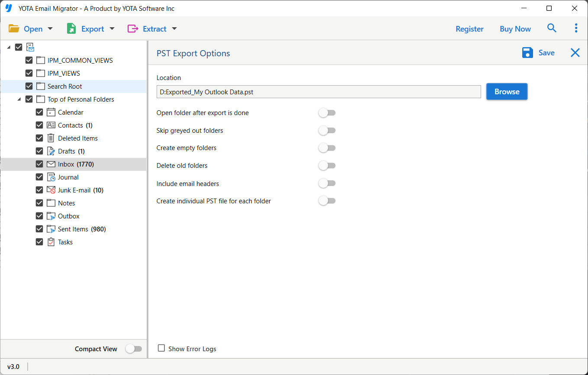Click the Register link
This screenshot has width=588, height=375.
(x=469, y=29)
